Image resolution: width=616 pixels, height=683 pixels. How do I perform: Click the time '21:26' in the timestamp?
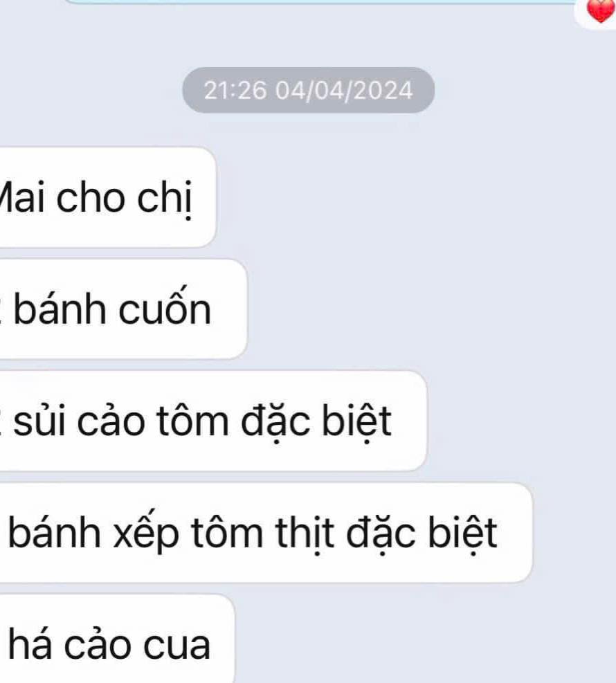point(235,91)
